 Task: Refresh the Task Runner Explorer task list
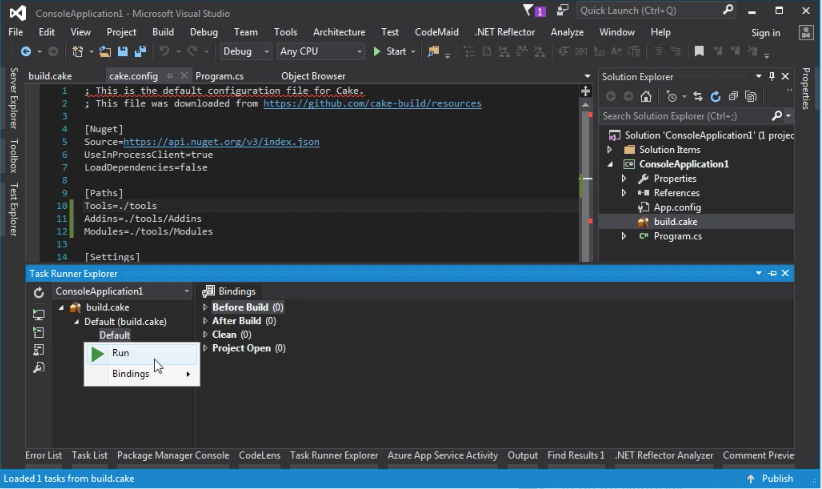[39, 292]
